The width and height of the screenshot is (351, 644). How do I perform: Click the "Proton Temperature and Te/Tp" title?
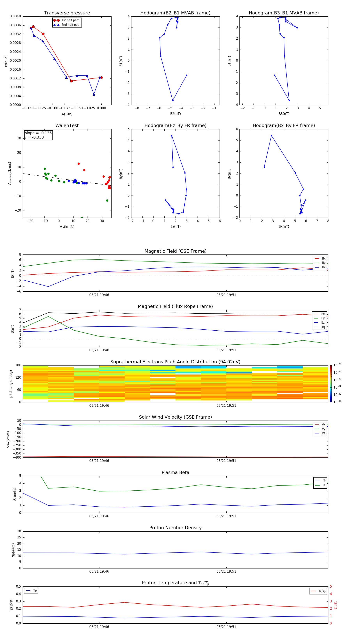[x=175, y=583]
